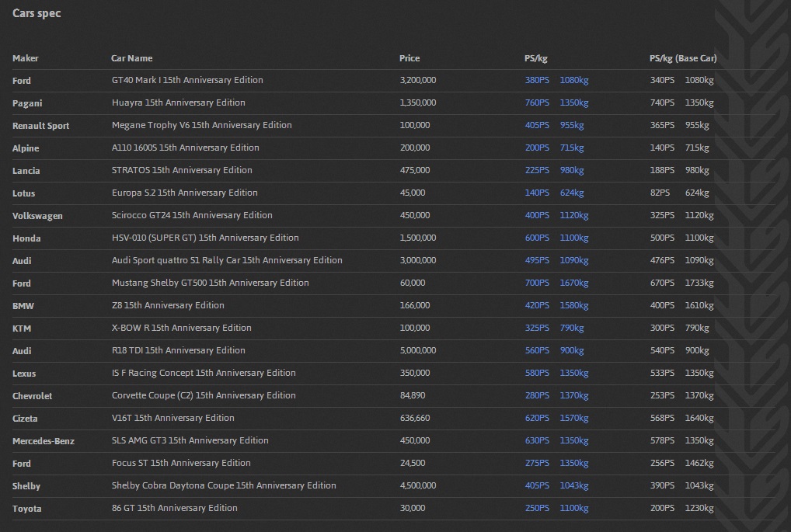Click the Cars spec heading
The height and width of the screenshot is (532, 791).
(x=37, y=13)
